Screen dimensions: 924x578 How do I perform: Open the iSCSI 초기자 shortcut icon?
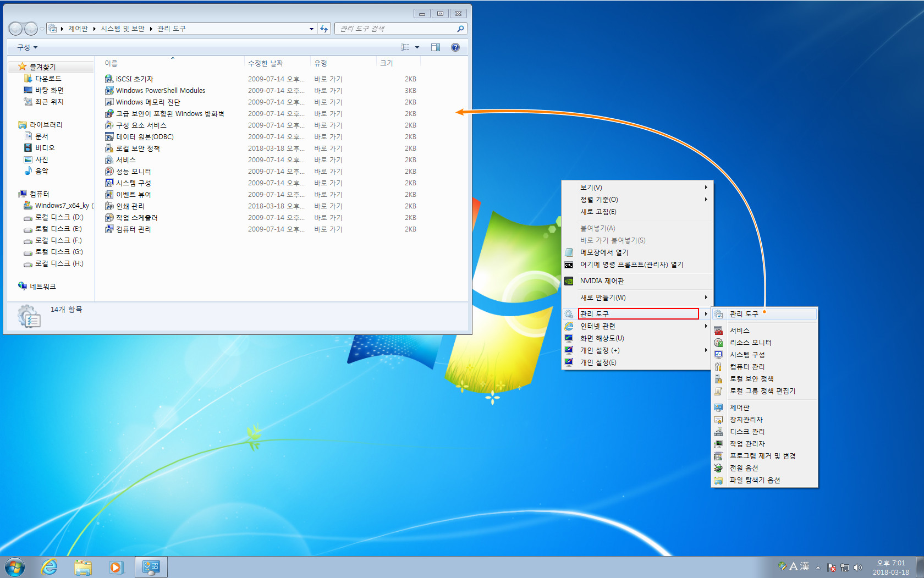[x=109, y=79]
